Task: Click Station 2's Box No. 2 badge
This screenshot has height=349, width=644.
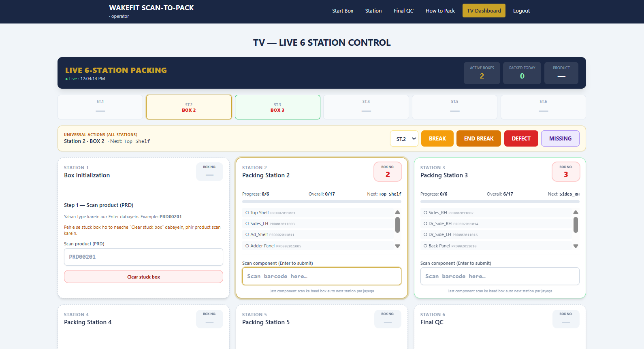Action: (x=388, y=172)
